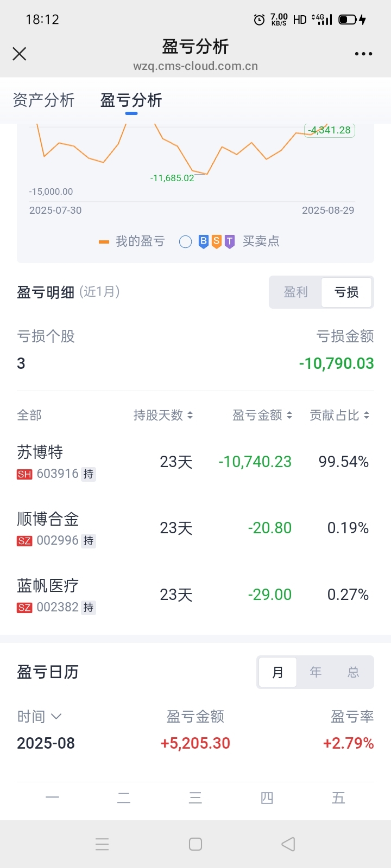Tap the orange S sell marker icon
The height and width of the screenshot is (868, 391).
[216, 241]
